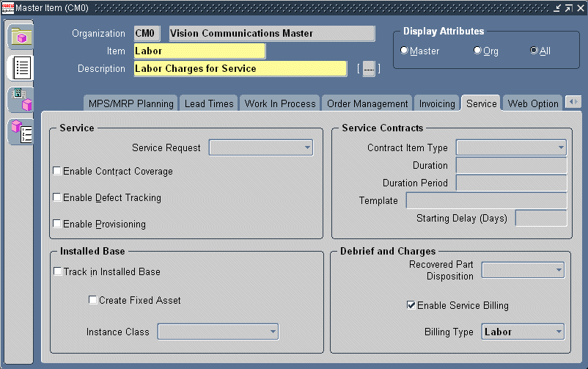Open the Lead Times tab
588x369 pixels.
pos(209,103)
